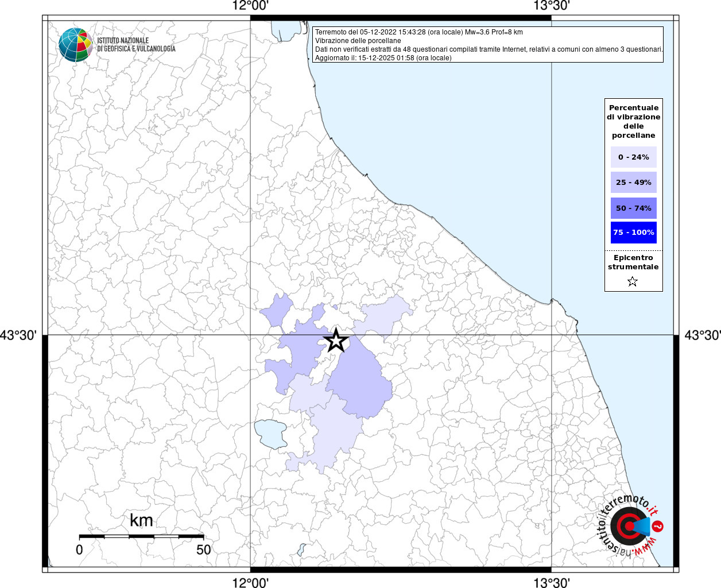The height and width of the screenshot is (588, 721).
Task: Select the 75 - 100% legend swatch
Action: tap(633, 233)
